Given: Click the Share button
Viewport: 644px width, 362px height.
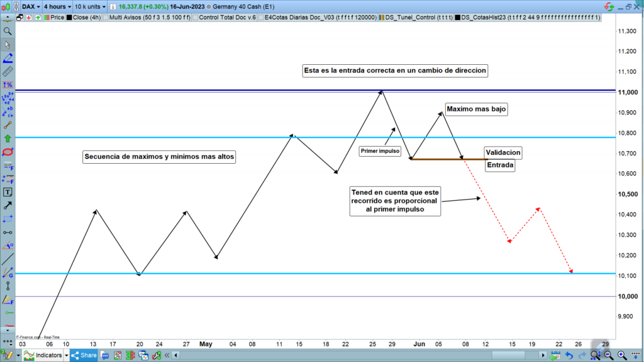Looking at the screenshot, I should pos(84,356).
